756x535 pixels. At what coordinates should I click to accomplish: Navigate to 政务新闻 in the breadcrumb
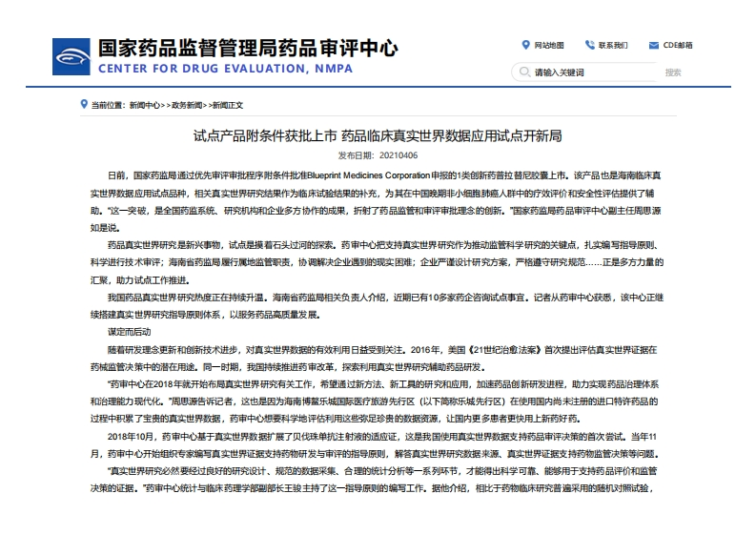[x=187, y=104]
